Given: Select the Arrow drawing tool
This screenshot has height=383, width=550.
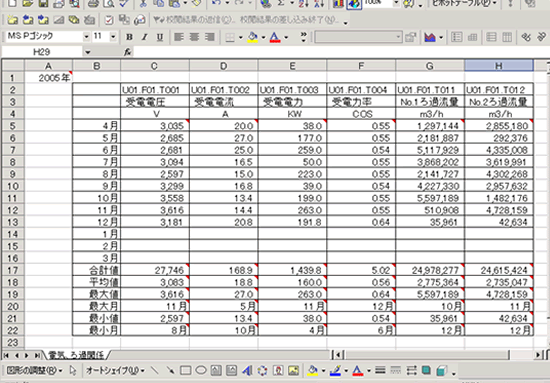Looking at the screenshot, I should click(x=170, y=370).
